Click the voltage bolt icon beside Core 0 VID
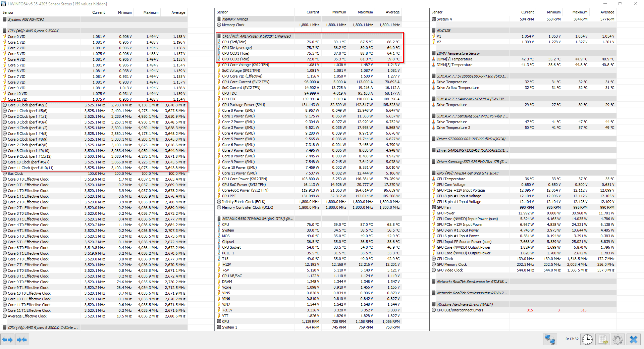The height and width of the screenshot is (349, 644). (x=5, y=37)
